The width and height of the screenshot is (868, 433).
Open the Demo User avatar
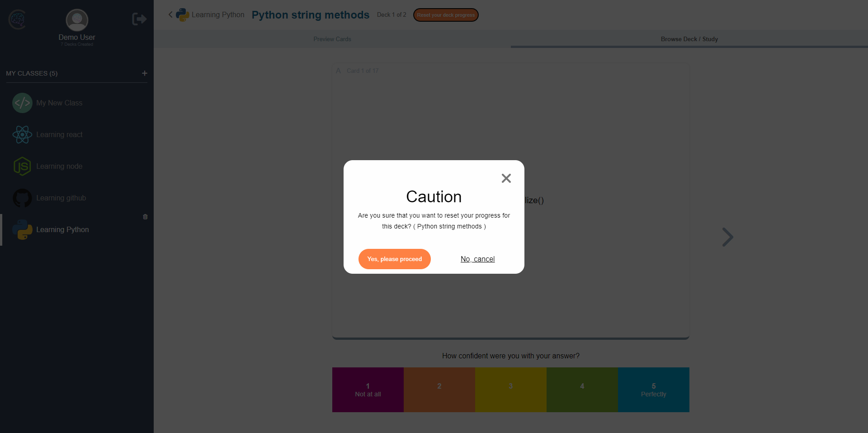[76, 20]
